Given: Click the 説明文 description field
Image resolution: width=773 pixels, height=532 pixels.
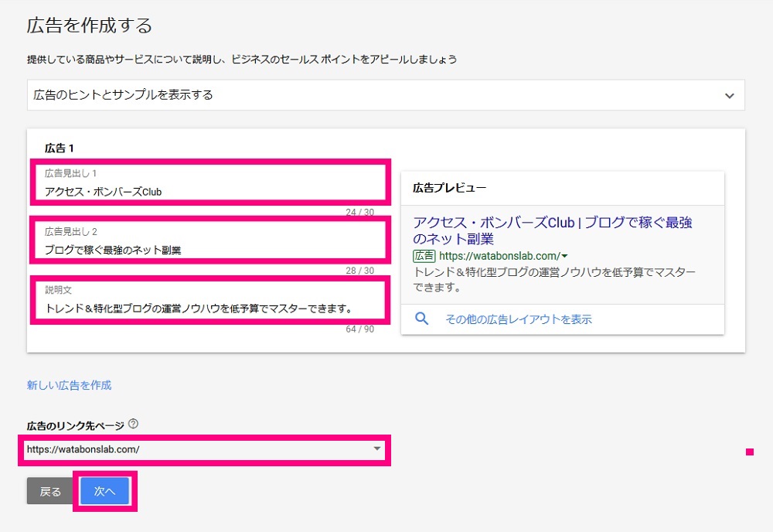Looking at the screenshot, I should click(210, 300).
